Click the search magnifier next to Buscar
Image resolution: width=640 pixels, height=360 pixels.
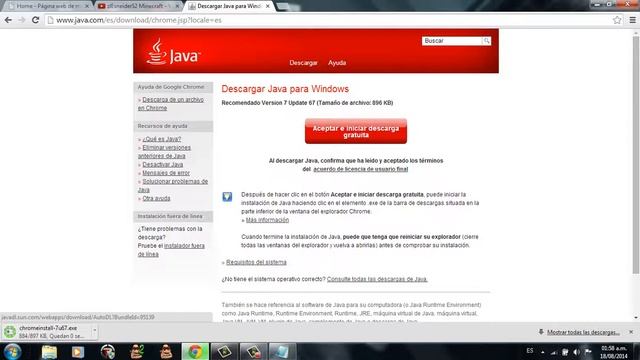click(487, 41)
